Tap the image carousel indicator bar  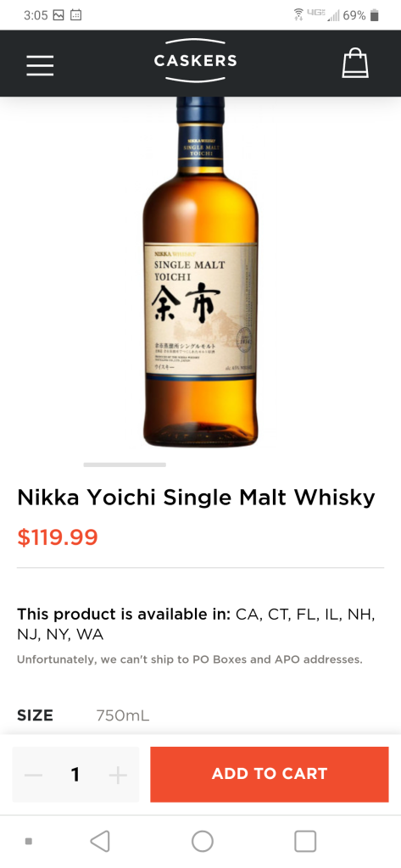(125, 465)
